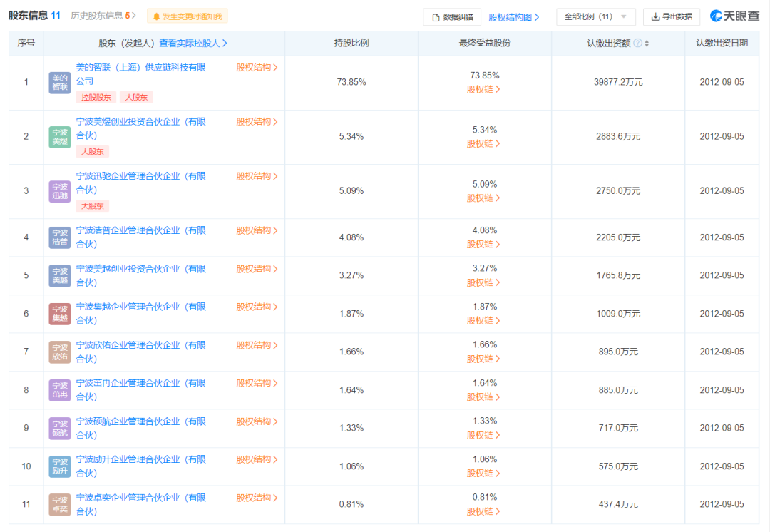Click the 宁波迅驰 purple logo badge

pos(60,191)
